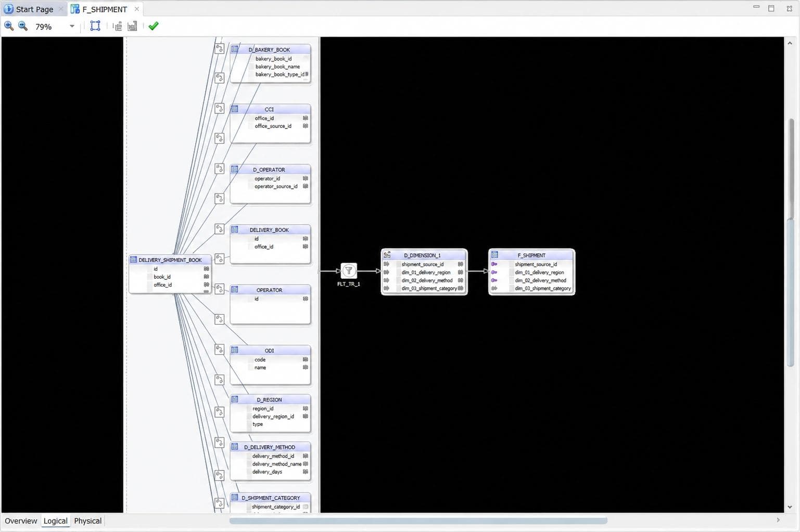Click table icon in DELIVERY_BOOK header
Viewport: 800px width, 532px height.
pos(235,229)
